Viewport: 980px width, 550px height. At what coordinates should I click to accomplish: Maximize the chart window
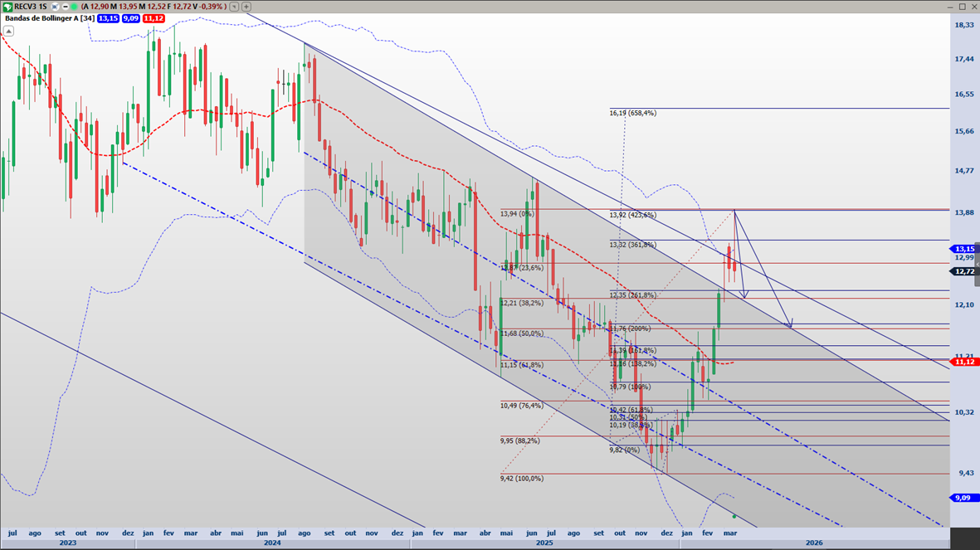click(963, 7)
